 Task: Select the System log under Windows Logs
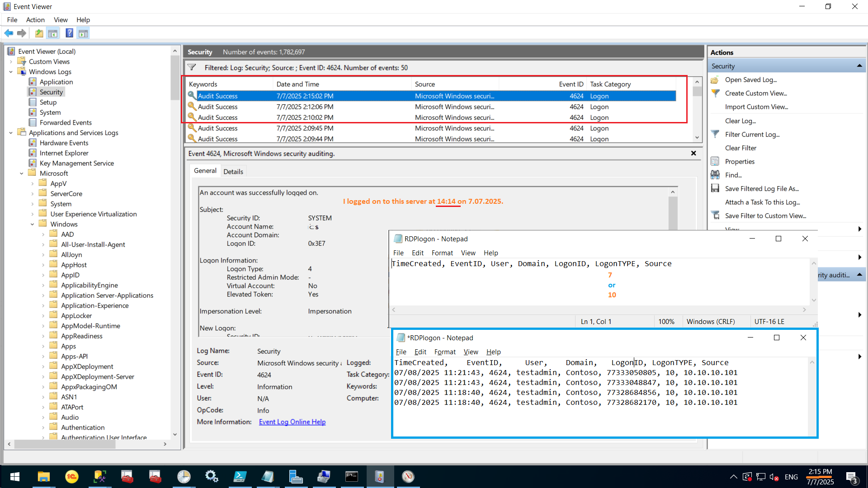[x=50, y=113]
